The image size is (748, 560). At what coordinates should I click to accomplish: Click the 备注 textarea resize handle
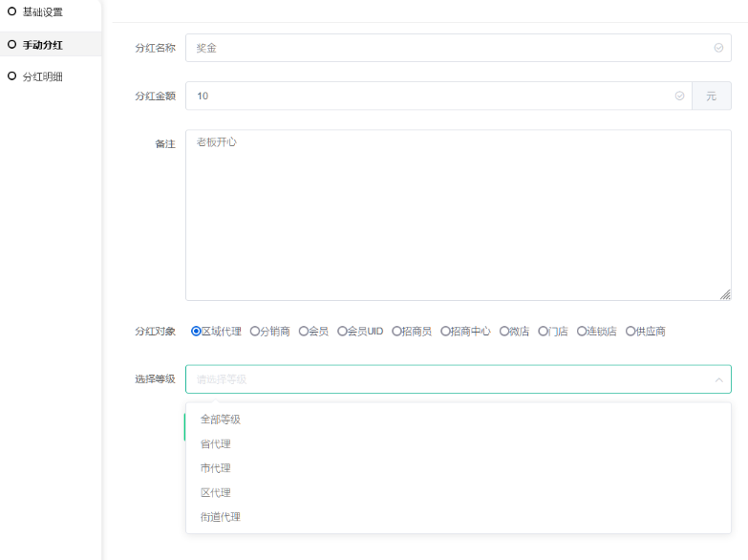tap(726, 295)
